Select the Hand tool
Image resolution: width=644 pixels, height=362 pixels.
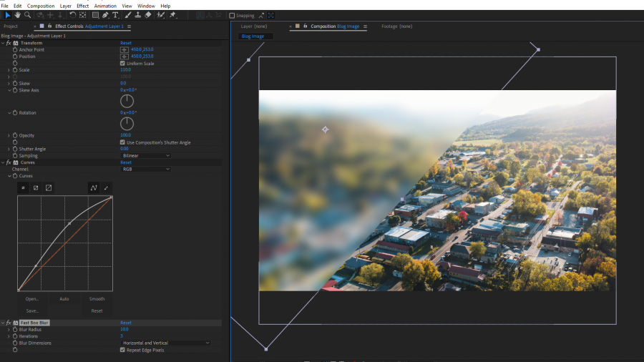coord(17,15)
